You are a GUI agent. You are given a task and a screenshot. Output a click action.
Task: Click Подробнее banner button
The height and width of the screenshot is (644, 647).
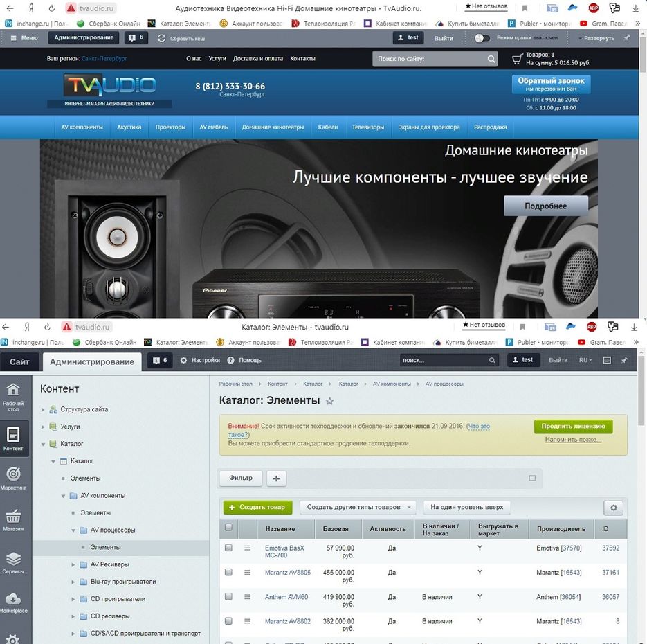[545, 206]
